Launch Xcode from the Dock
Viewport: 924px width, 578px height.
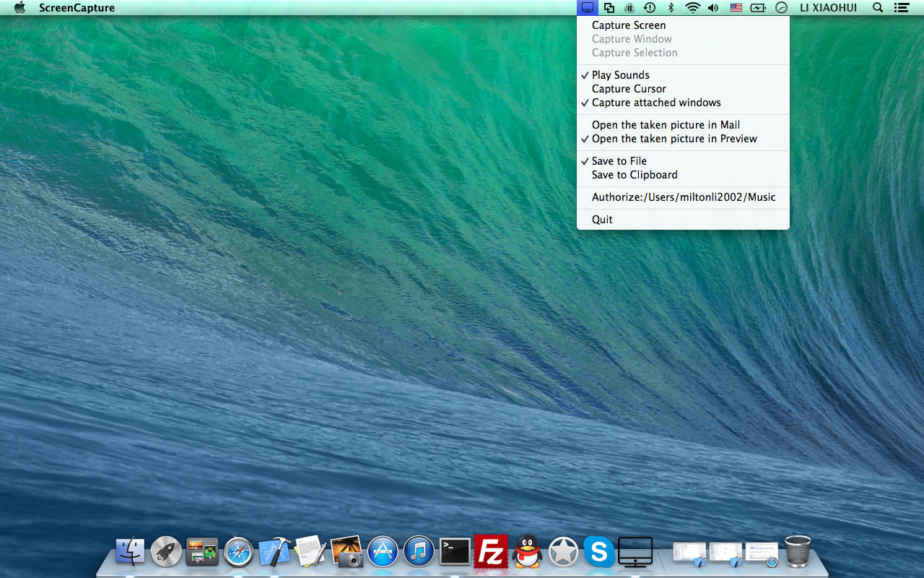coord(274,552)
